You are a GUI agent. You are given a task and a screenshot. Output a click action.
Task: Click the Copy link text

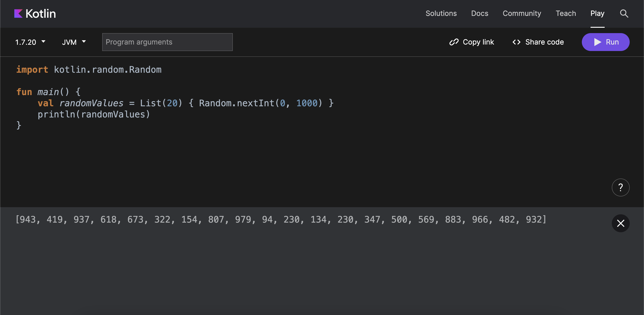(x=478, y=42)
